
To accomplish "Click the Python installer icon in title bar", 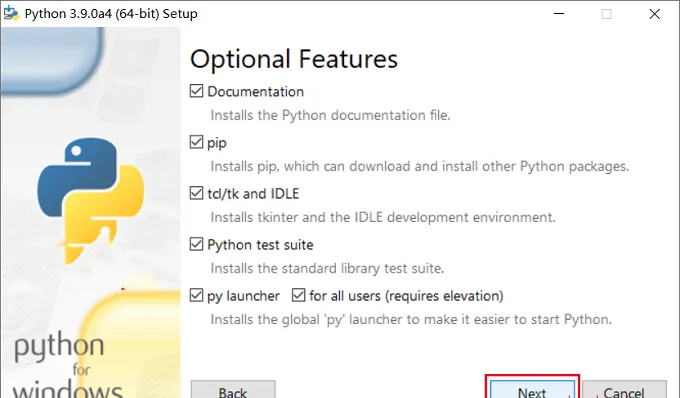I will coord(11,13).
